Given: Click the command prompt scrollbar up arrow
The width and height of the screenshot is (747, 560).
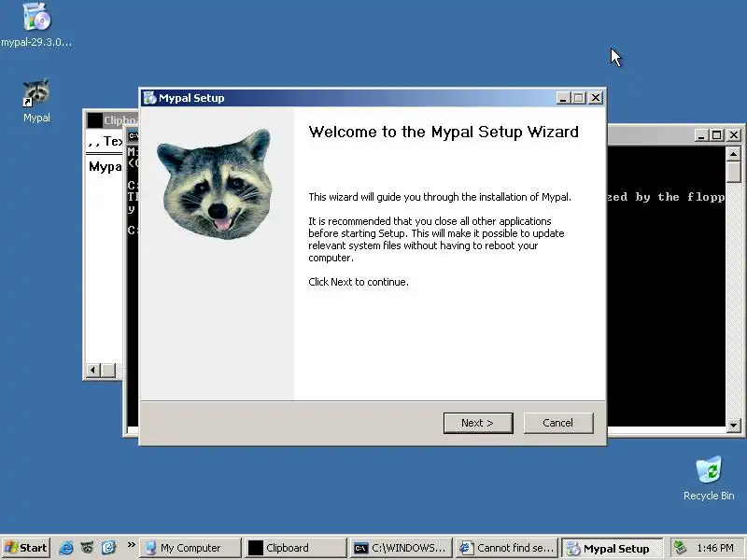Looking at the screenshot, I should pyautogui.click(x=734, y=154).
